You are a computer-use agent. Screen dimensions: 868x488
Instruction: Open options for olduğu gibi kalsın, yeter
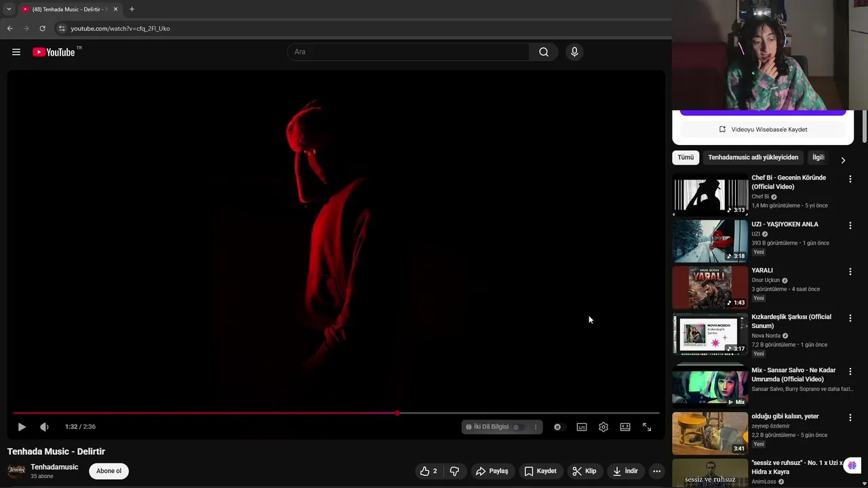coord(850,418)
